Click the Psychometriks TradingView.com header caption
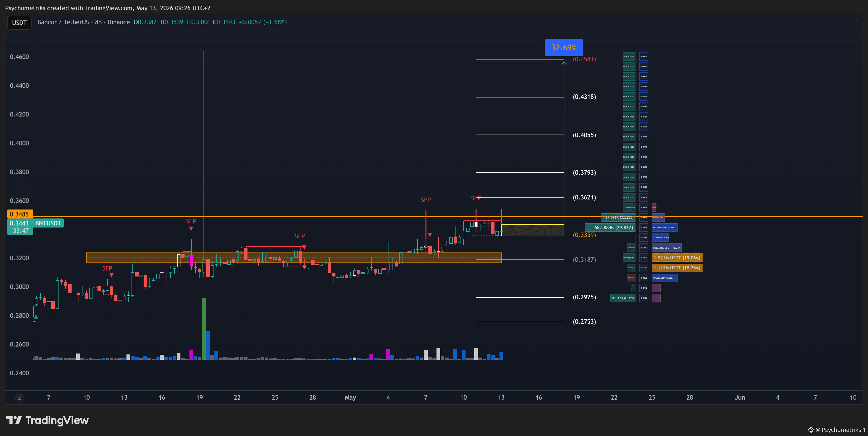Screen dimensions: 868x436 click(x=108, y=8)
